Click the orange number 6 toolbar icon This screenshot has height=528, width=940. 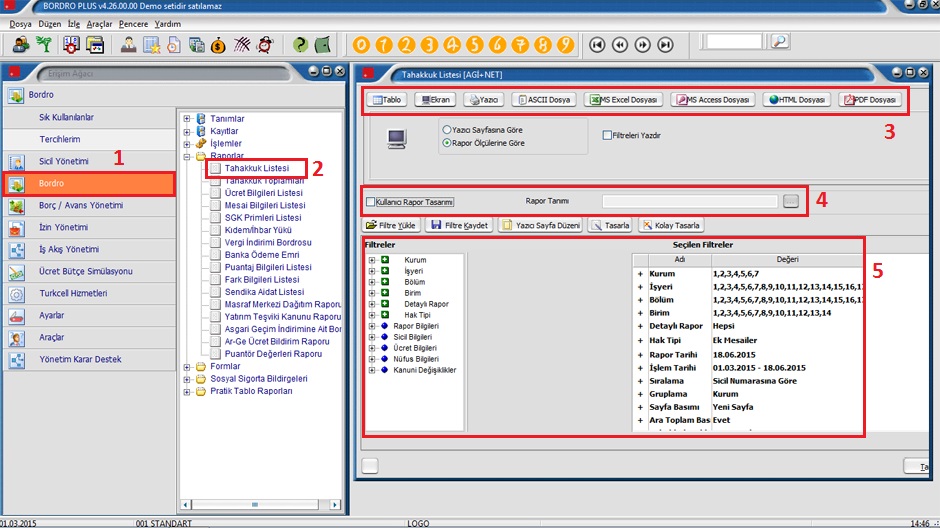(497, 45)
